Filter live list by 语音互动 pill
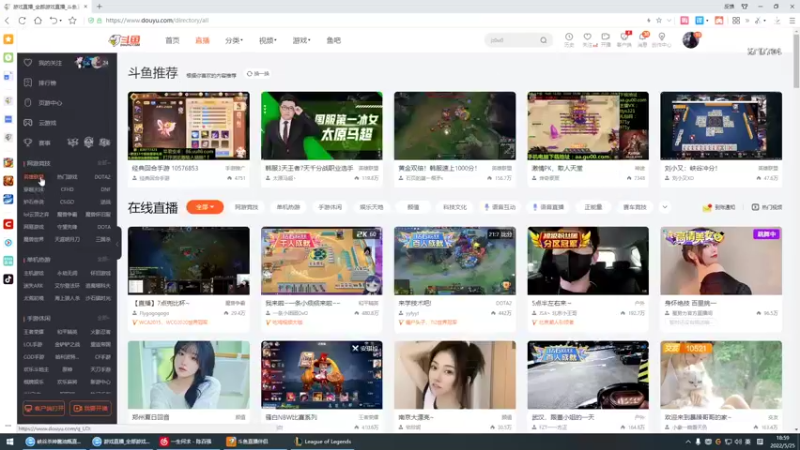 tap(500, 207)
